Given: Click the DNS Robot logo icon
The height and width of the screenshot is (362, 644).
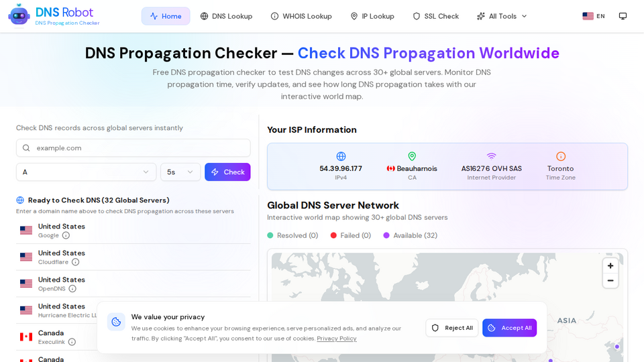Looking at the screenshot, I should (x=19, y=15).
